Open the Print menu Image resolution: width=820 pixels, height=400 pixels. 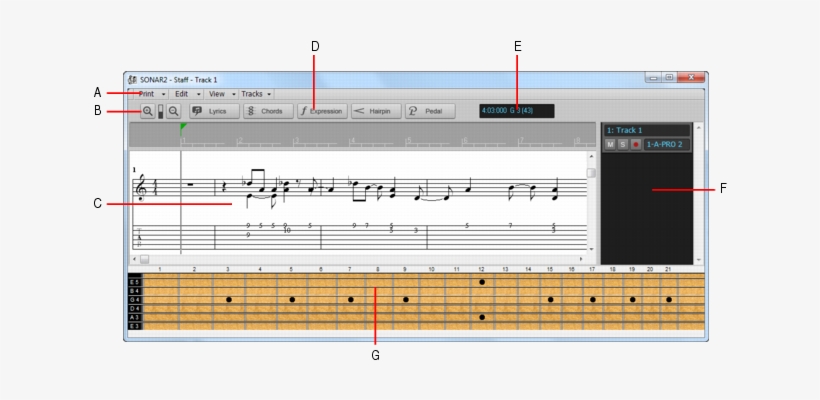[x=152, y=94]
